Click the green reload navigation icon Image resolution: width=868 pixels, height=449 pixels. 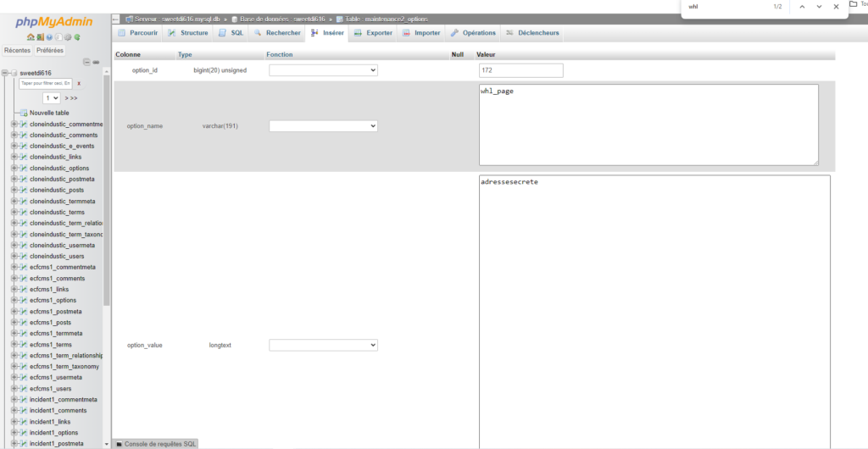[x=76, y=37]
